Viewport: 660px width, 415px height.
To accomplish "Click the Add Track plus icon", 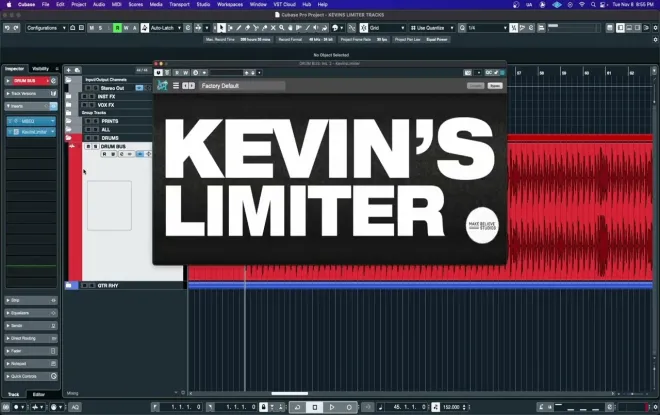I will point(70,70).
